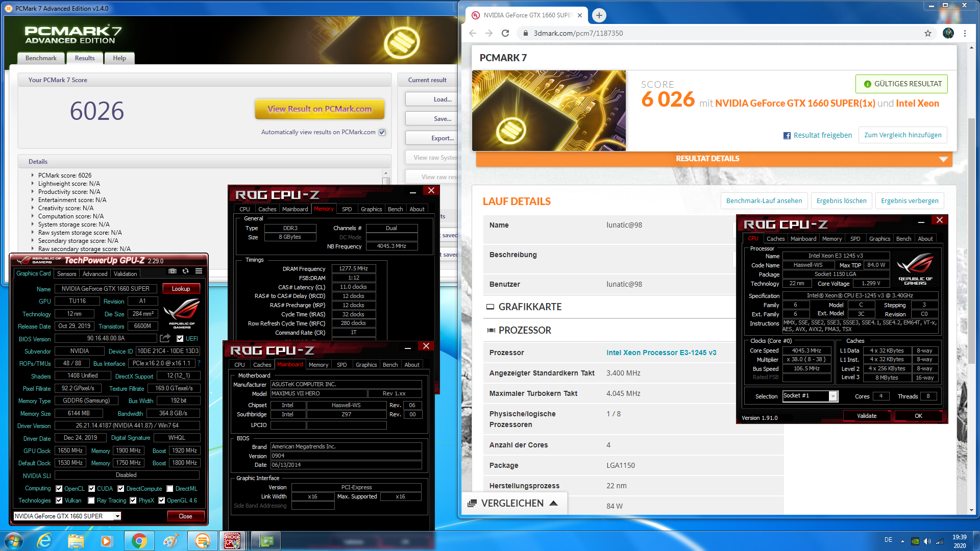Expand the Productivity score detail item
Viewport: 980px width, 551px height.
click(x=33, y=191)
